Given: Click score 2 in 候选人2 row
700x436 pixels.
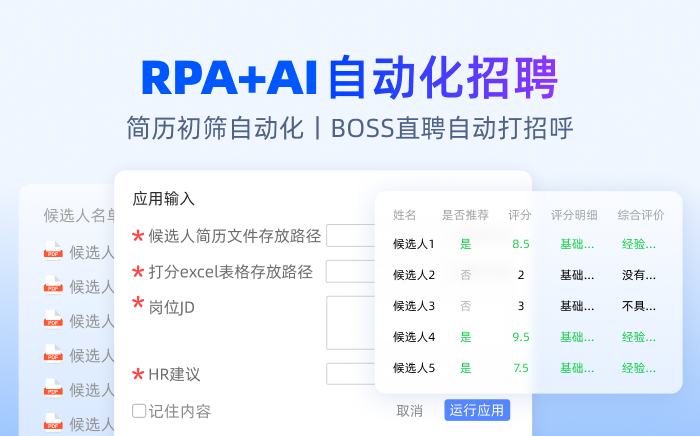Looking at the screenshot, I should [x=521, y=275].
